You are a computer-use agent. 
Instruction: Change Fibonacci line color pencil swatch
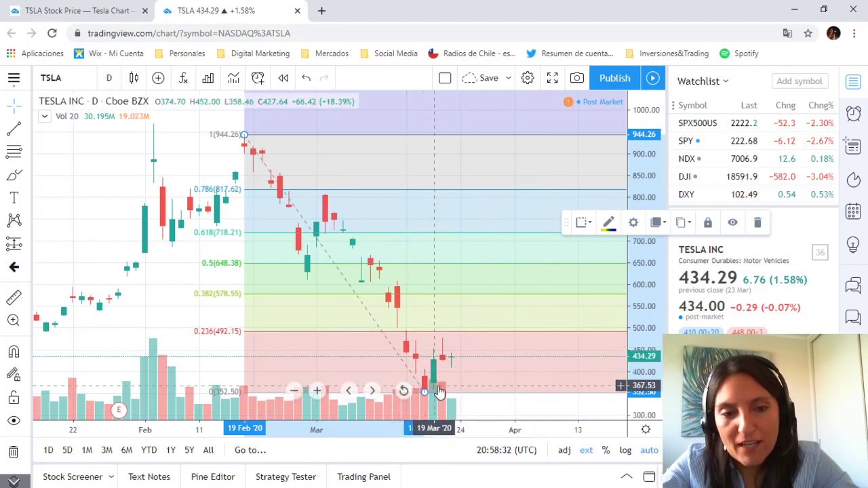608,222
